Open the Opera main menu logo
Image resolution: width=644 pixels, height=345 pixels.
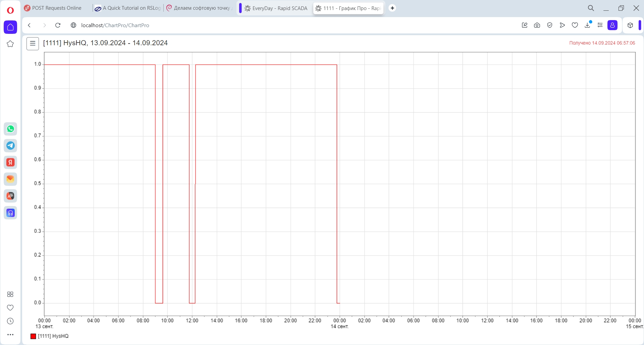click(x=10, y=10)
